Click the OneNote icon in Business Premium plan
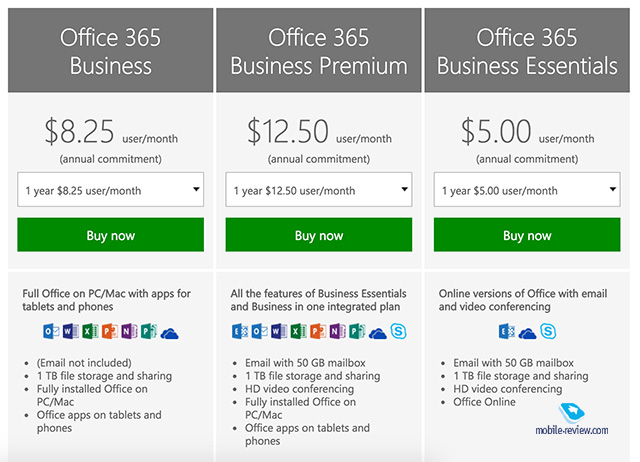 [x=338, y=331]
